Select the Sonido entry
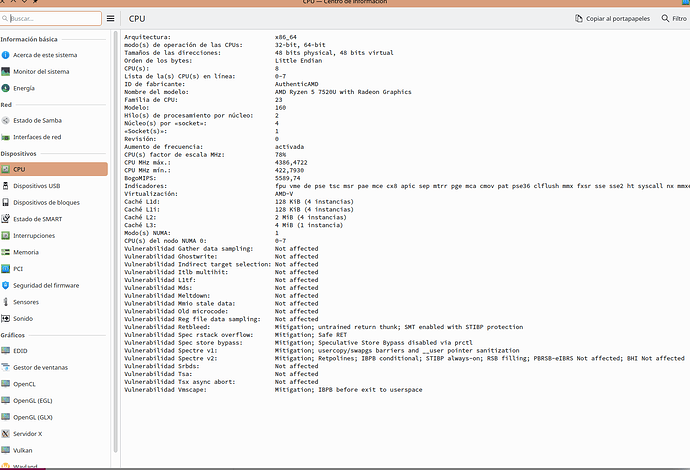Image resolution: width=690 pixels, height=470 pixels. 23,318
